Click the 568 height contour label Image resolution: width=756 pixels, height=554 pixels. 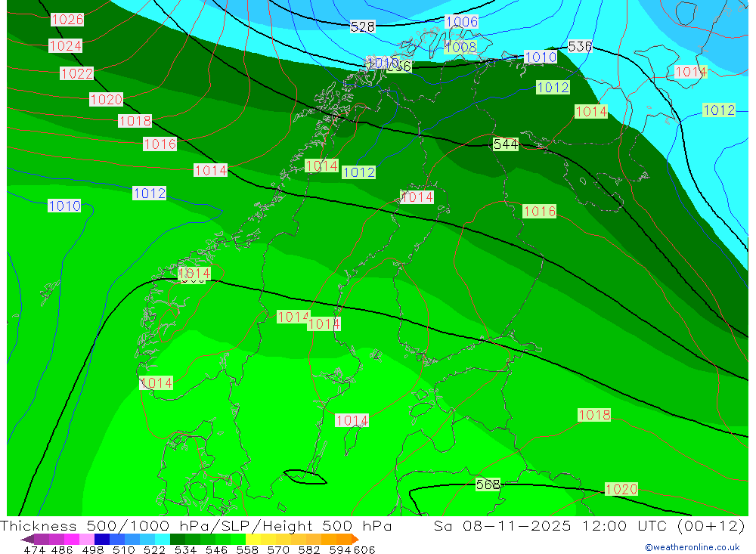tap(488, 484)
